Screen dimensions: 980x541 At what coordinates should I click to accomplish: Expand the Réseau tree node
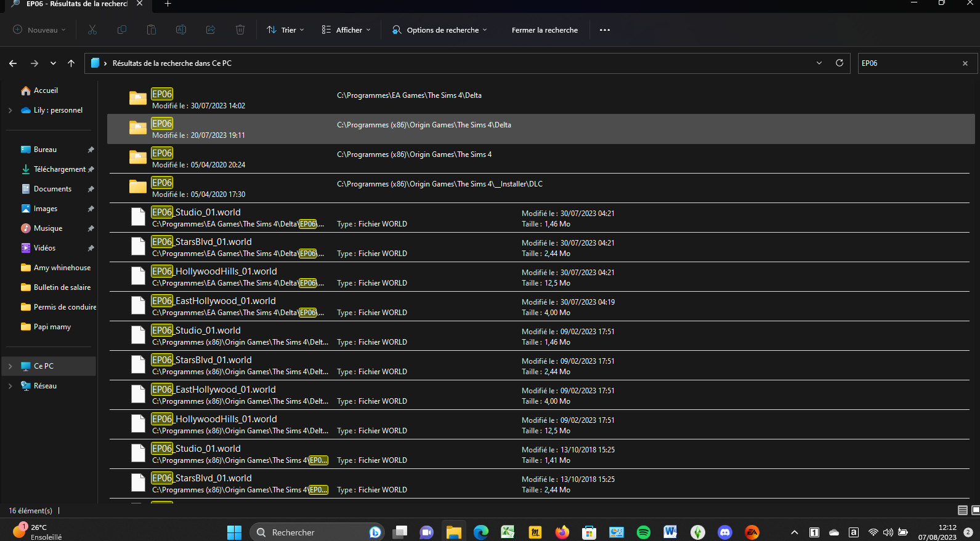[x=10, y=386]
